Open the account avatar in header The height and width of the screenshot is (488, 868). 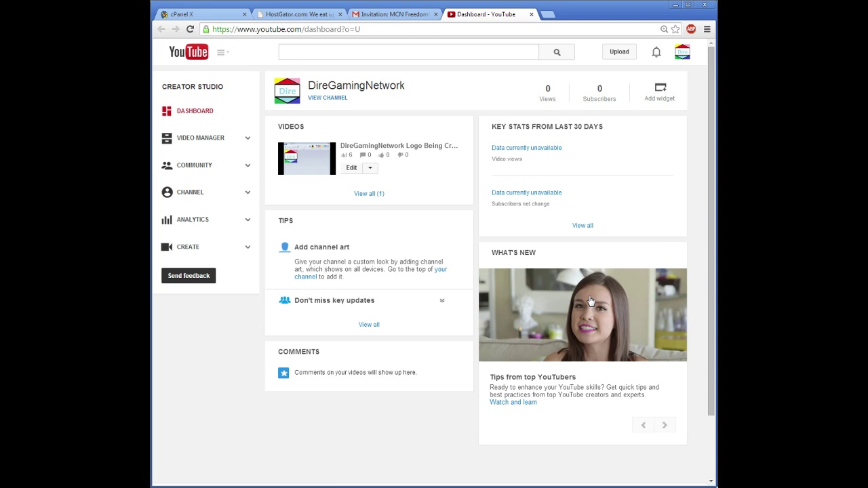coord(682,52)
